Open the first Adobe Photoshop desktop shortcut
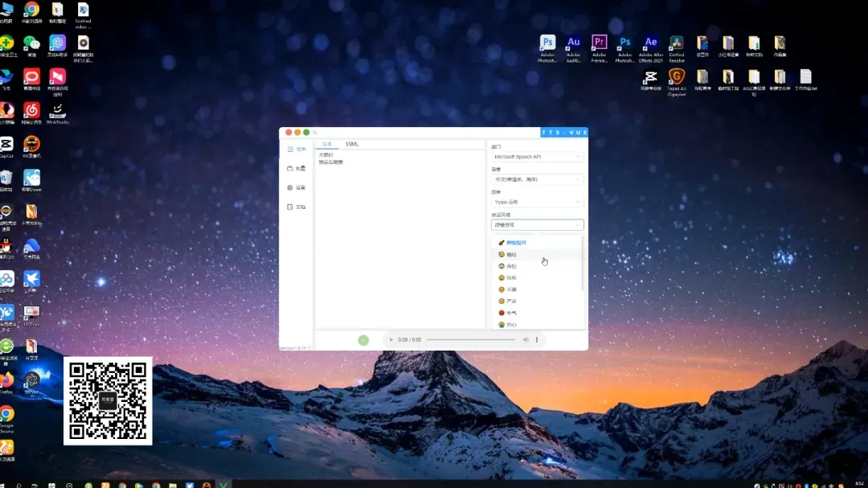This screenshot has width=868, height=488. 547,49
